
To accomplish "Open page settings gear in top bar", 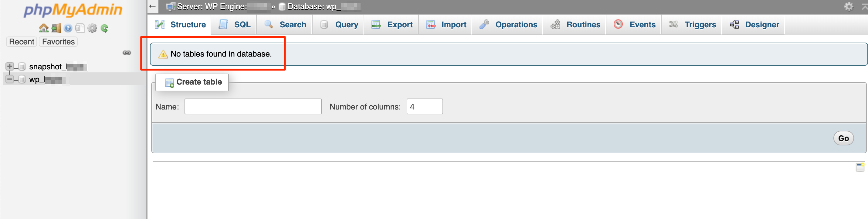I will click(x=849, y=6).
